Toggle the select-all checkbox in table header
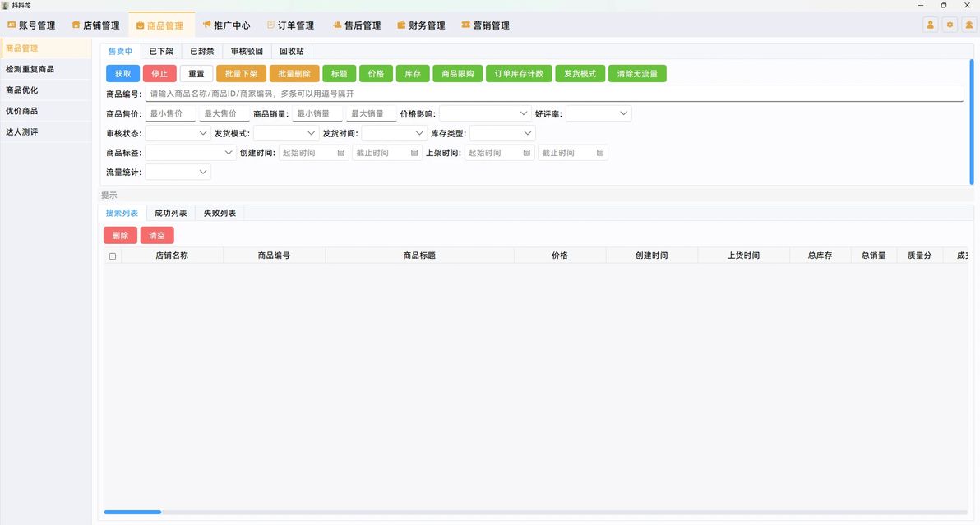 point(113,256)
